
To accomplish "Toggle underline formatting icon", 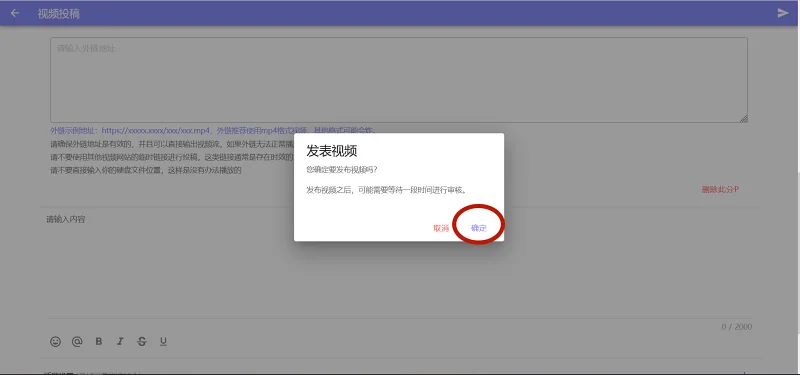I will point(163,342).
